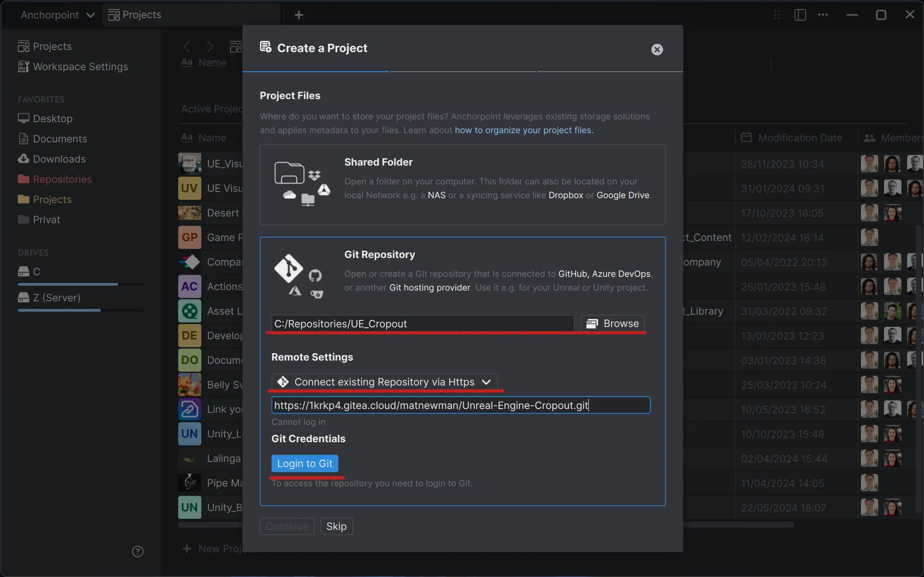Select the Repositories folder in the sidebar
Image resolution: width=924 pixels, height=577 pixels.
click(63, 179)
